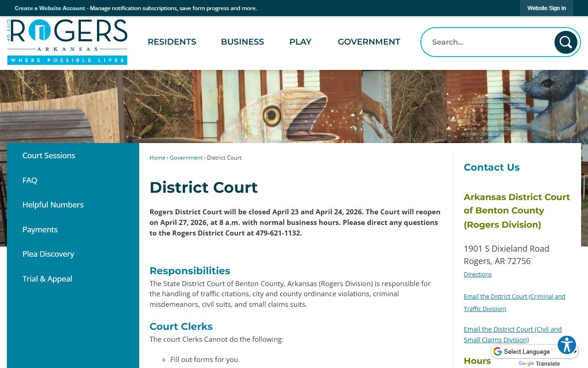
Task: Click the Contact Us heading
Action: coord(492,167)
